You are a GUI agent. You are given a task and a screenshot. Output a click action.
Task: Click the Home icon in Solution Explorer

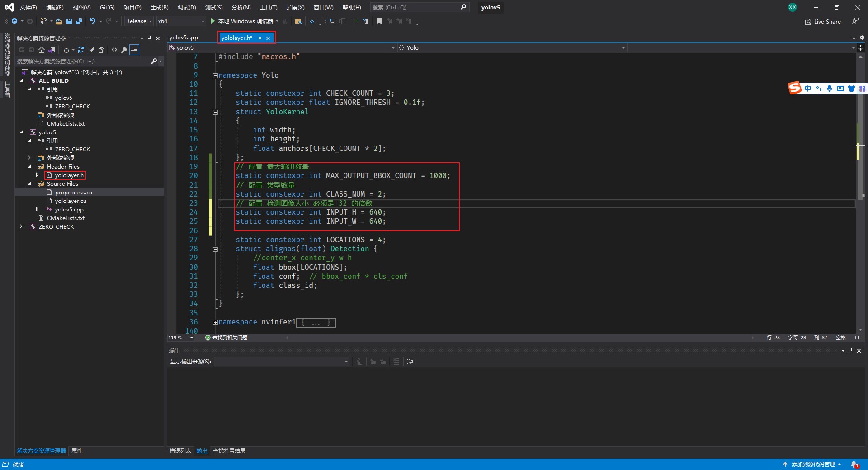(x=42, y=50)
